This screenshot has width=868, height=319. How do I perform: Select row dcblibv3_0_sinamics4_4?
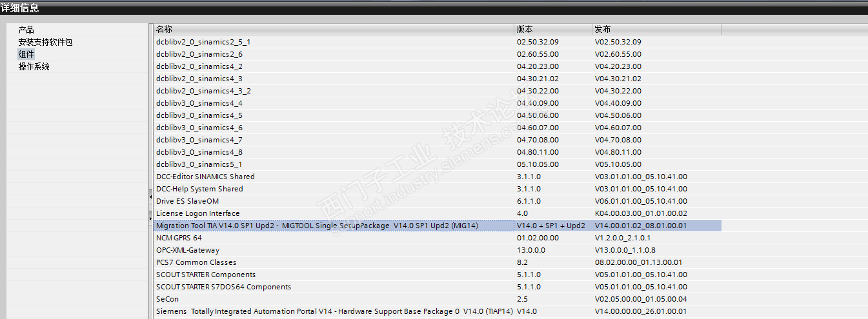point(438,103)
